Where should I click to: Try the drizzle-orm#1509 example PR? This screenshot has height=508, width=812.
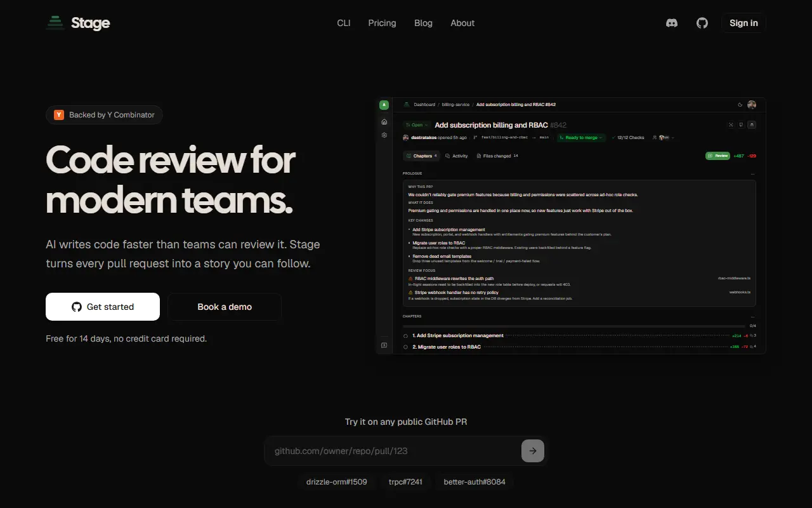coord(337,482)
